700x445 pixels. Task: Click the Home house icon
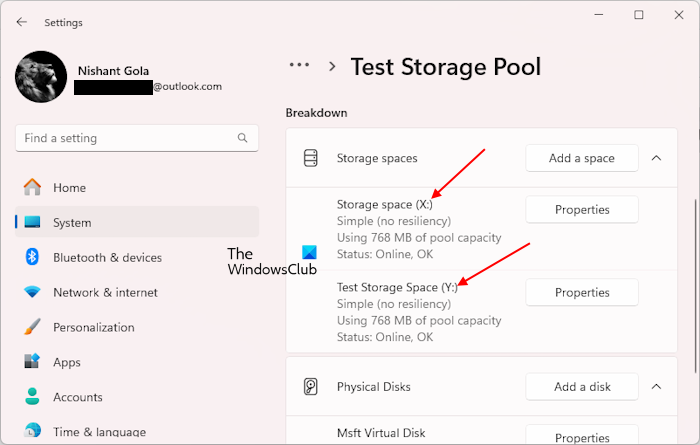(33, 187)
